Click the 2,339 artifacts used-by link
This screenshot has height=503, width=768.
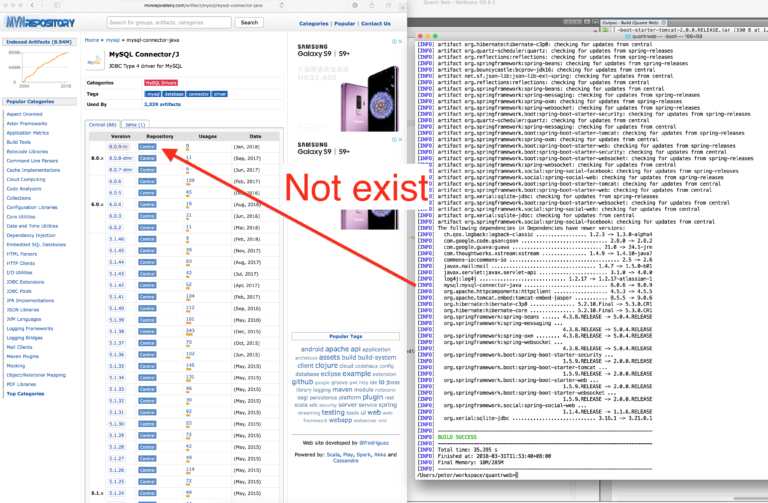coord(163,104)
